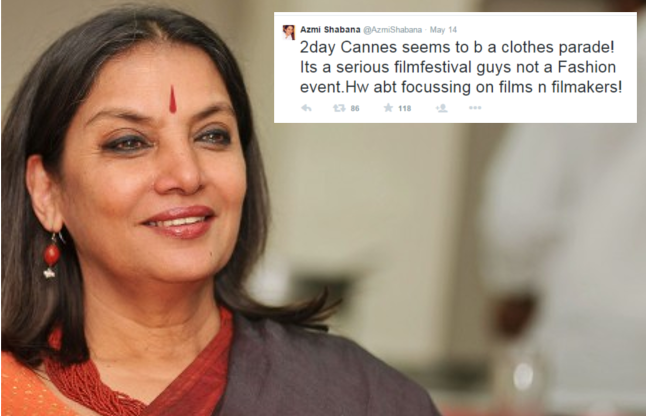Click the word Cannes in the tweet
This screenshot has width=646, height=416.
tap(369, 47)
